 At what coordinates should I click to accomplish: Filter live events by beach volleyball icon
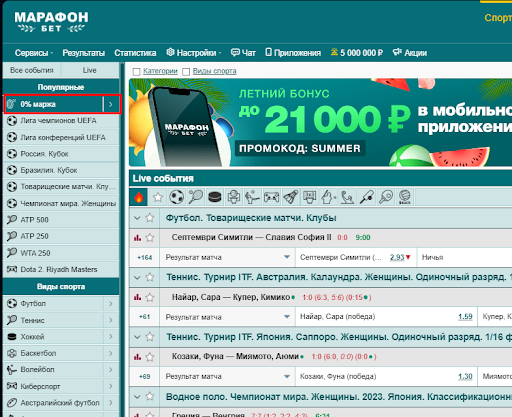[404, 197]
